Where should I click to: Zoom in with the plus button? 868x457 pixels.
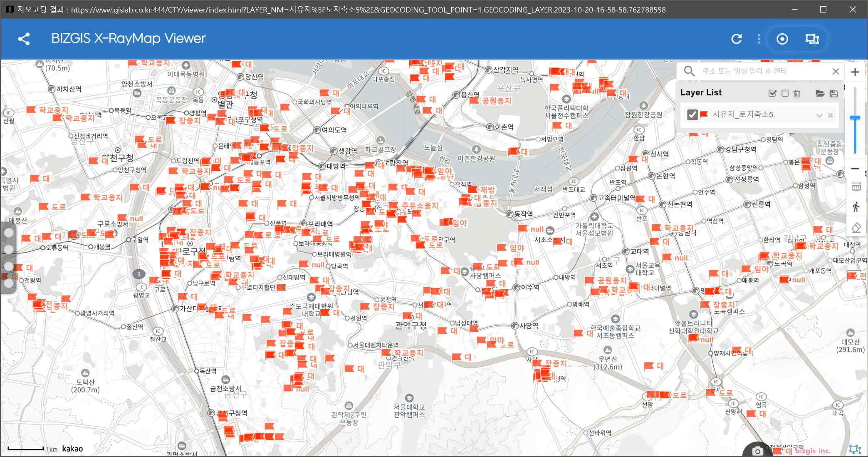point(855,72)
